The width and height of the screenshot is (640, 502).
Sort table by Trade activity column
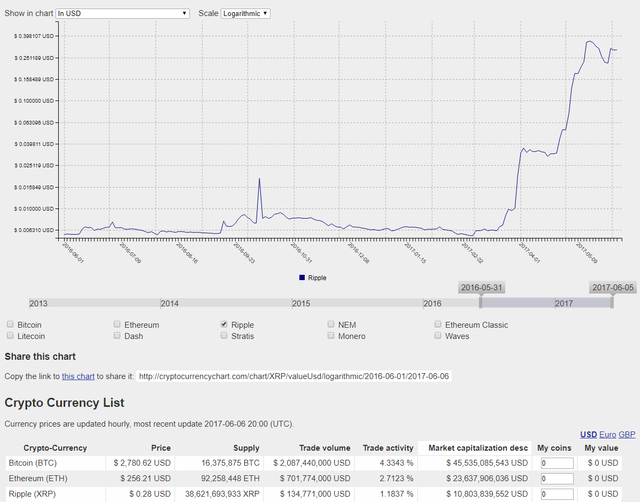(x=388, y=448)
